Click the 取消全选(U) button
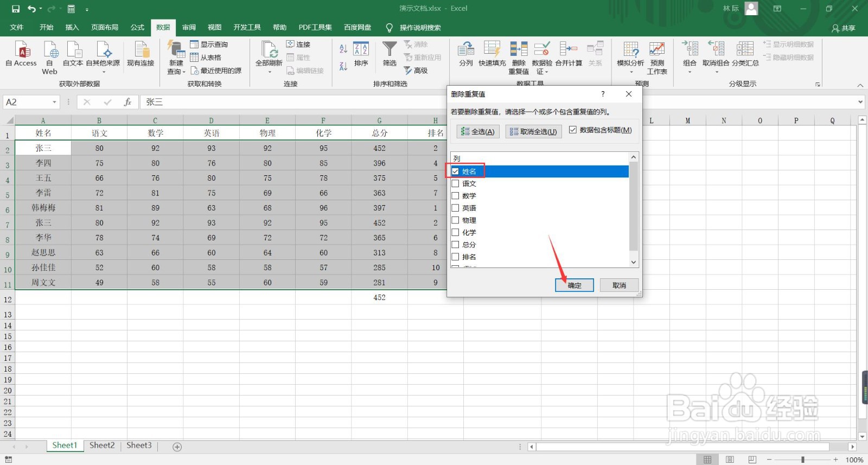868x465 pixels. [534, 131]
